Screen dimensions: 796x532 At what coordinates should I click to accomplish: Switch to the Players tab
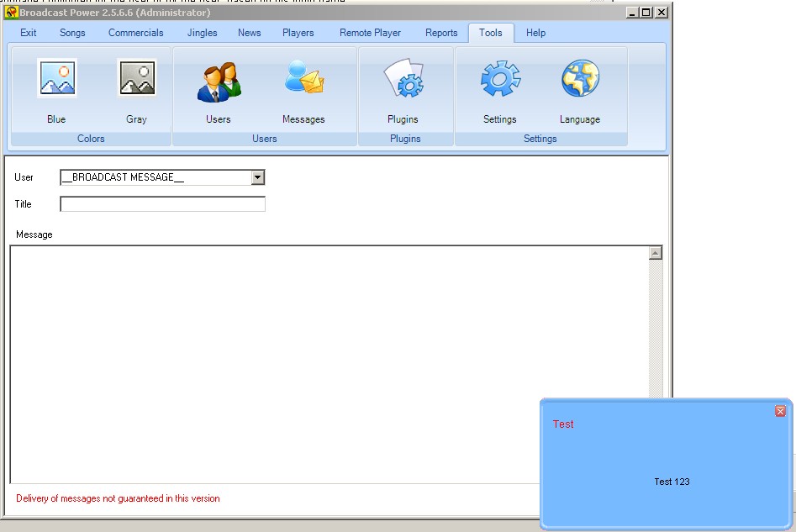click(298, 33)
